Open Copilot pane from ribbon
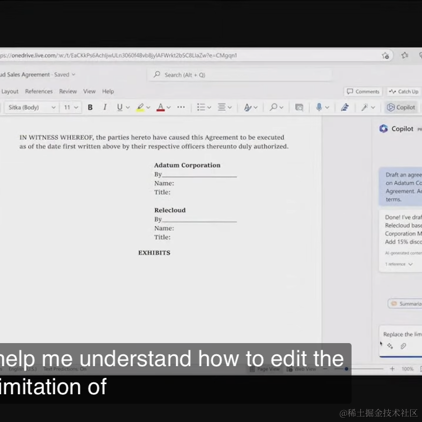 tap(401, 107)
